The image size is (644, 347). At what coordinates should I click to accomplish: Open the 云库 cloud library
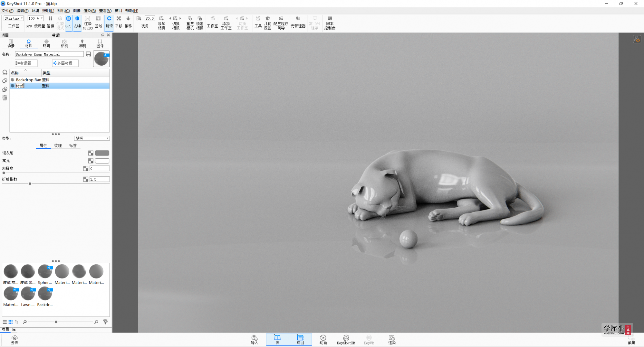pyautogui.click(x=14, y=340)
